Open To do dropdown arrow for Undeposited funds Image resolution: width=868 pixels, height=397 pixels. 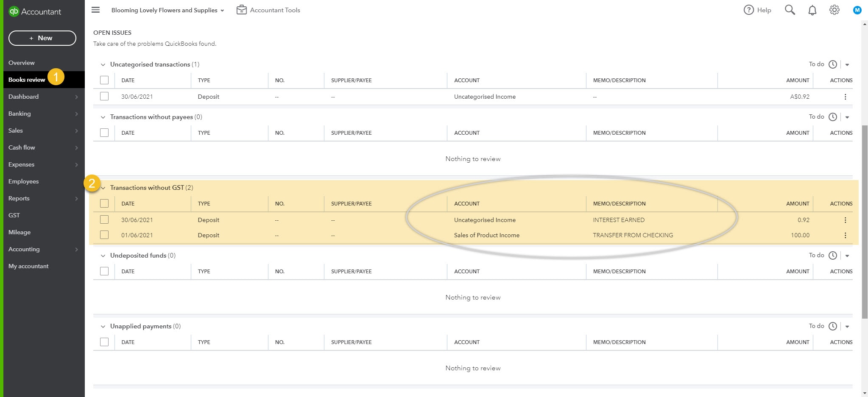point(847,255)
